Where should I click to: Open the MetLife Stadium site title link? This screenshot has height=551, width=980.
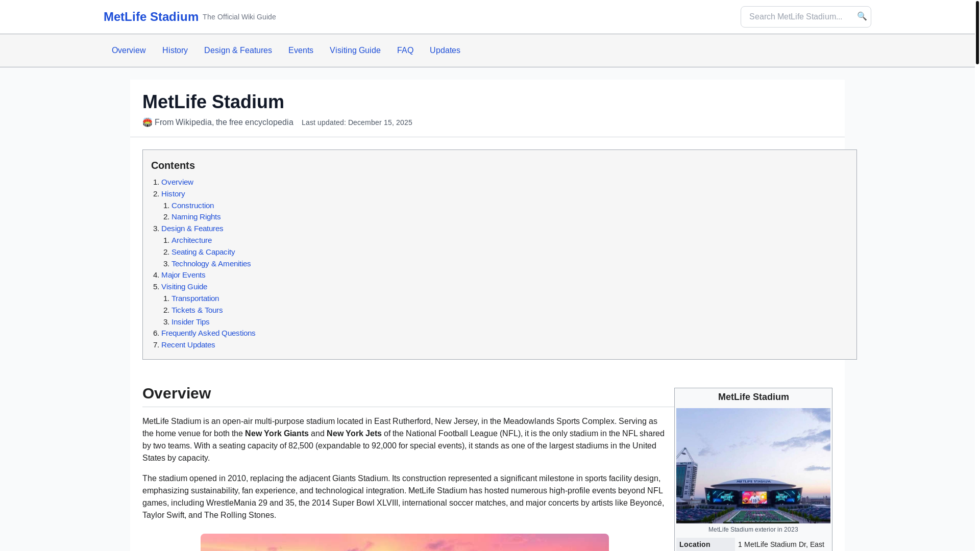(x=151, y=17)
